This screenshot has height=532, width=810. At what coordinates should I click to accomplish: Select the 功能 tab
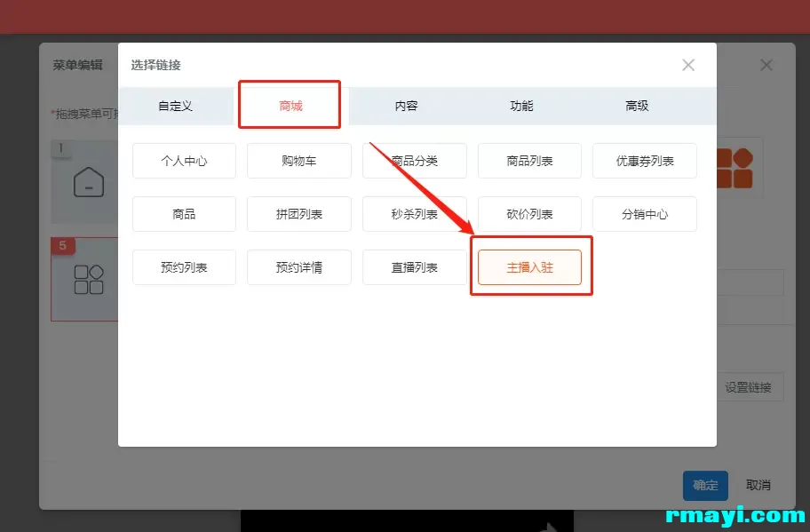[x=521, y=106]
